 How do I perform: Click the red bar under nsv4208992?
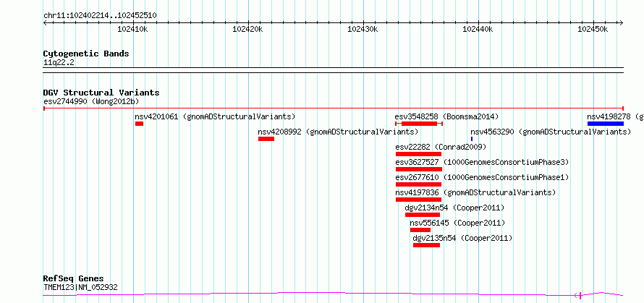point(266,139)
